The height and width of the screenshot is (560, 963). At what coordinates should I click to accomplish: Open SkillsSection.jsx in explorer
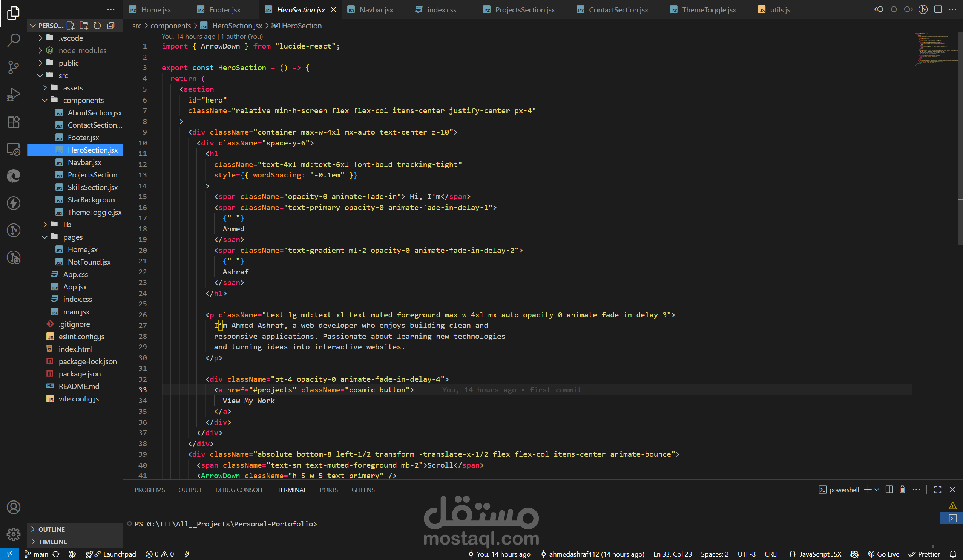[75, 187]
